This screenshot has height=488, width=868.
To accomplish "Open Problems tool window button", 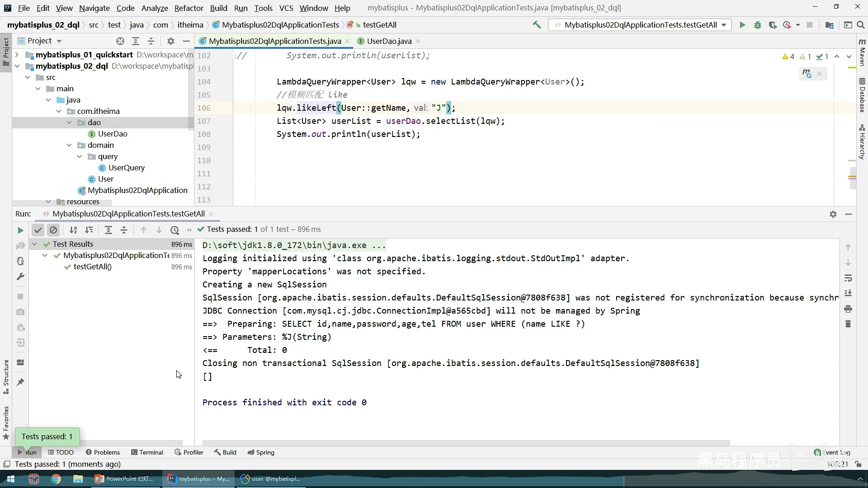I will point(103,452).
